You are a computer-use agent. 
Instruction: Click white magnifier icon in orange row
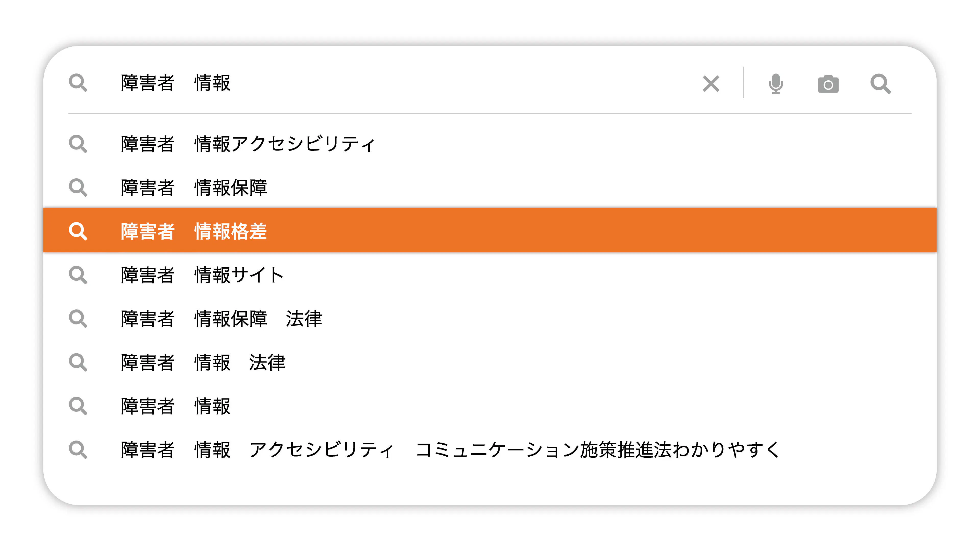[x=78, y=231]
